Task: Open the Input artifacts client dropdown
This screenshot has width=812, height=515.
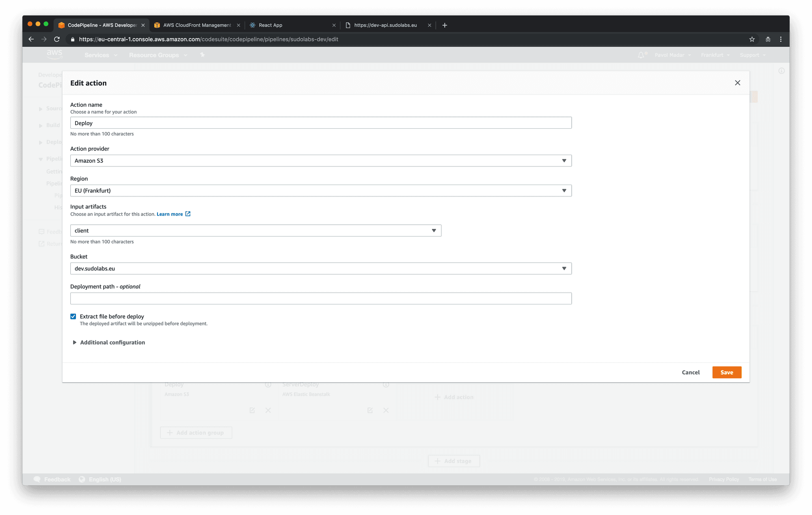Action: (256, 231)
